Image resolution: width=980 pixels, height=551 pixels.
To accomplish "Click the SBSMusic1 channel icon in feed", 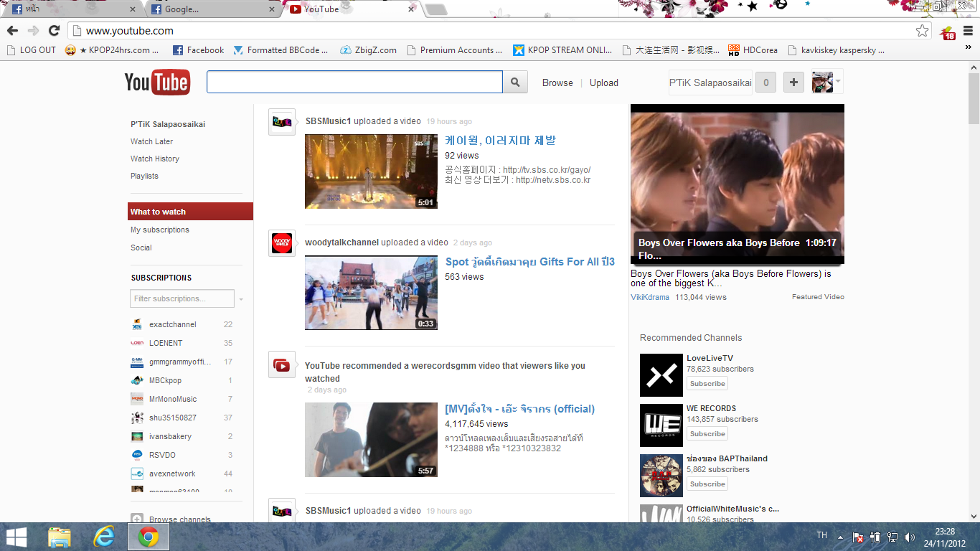I will [x=282, y=122].
